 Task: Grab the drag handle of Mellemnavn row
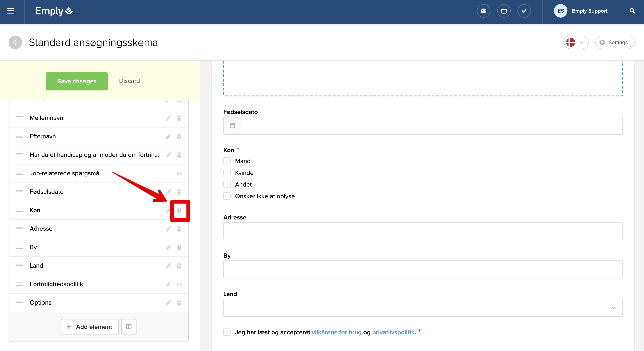(x=19, y=118)
